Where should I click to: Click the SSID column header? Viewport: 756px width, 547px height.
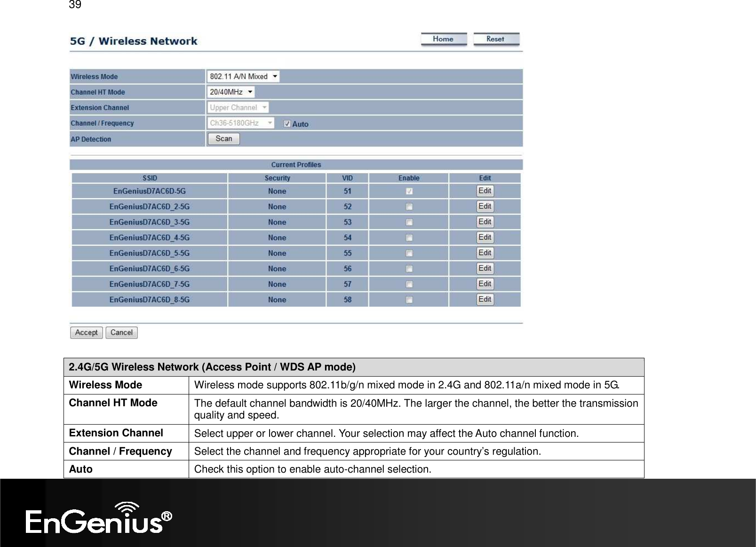coord(150,178)
